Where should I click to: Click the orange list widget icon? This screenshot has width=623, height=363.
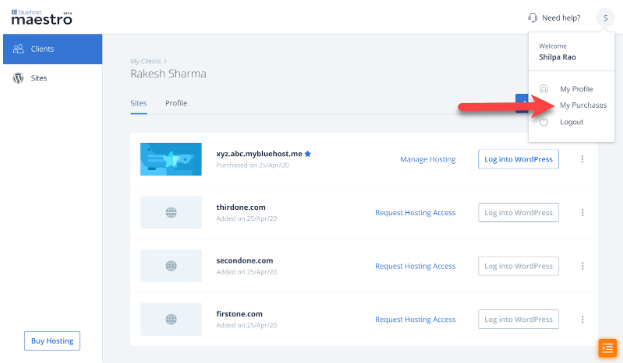[x=608, y=348]
